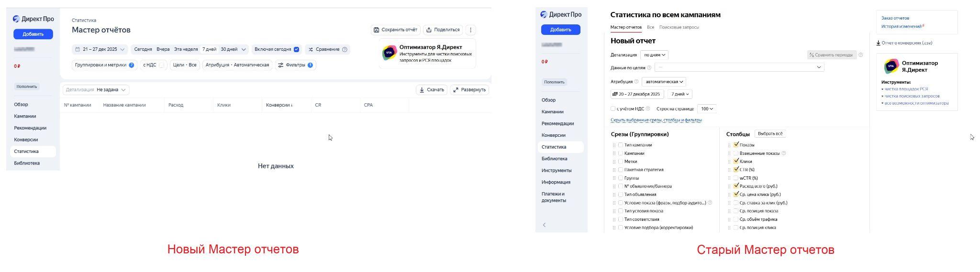This screenshot has width=980, height=272.
Task: Switch to the Поисковые запросы tab
Action: click(679, 27)
